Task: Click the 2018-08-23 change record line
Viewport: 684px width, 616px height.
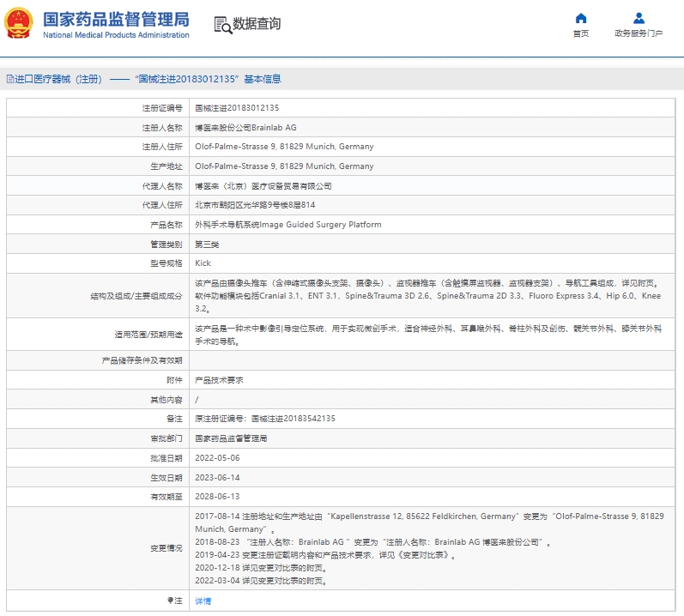Action: 372,542
